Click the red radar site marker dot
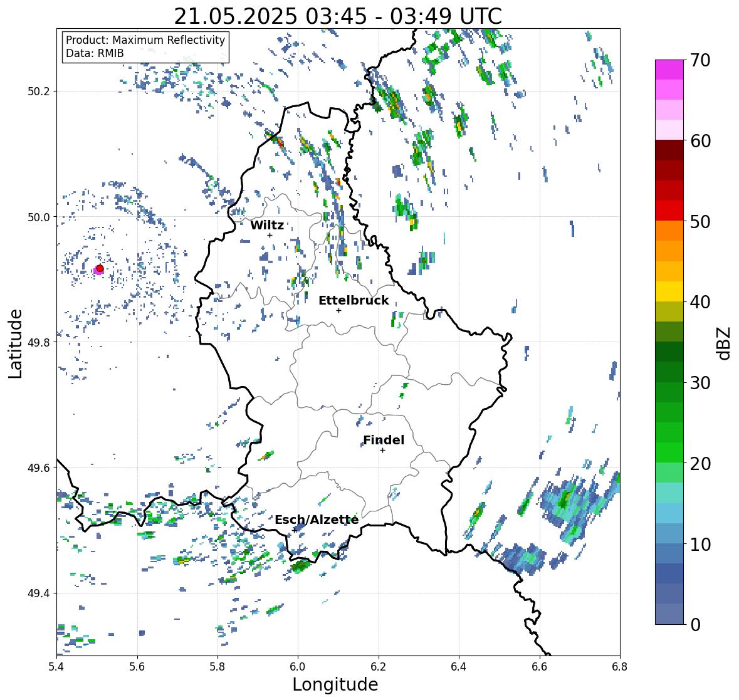Image resolution: width=739 pixels, height=700 pixels. tap(100, 268)
